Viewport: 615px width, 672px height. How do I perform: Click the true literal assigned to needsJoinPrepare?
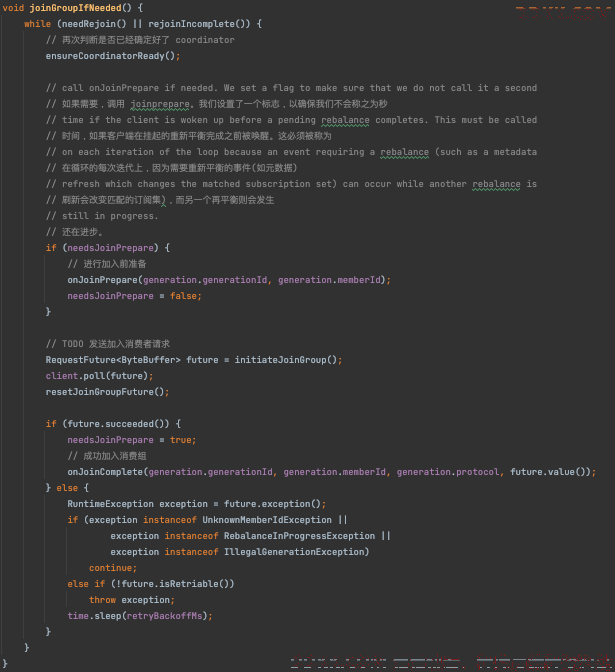[x=180, y=440]
